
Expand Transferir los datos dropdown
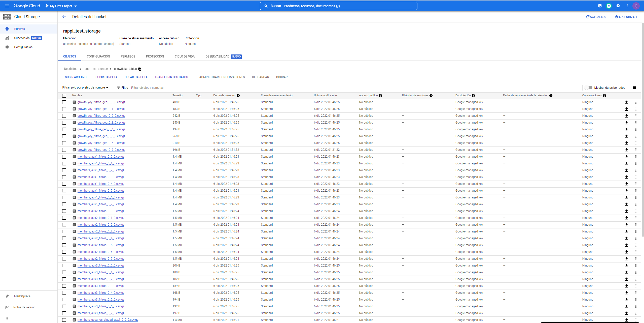(173, 77)
